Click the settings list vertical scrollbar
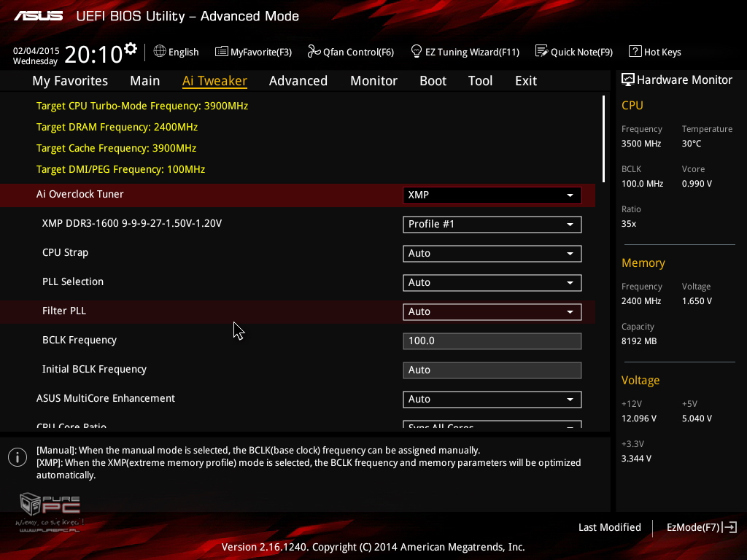 [603, 139]
